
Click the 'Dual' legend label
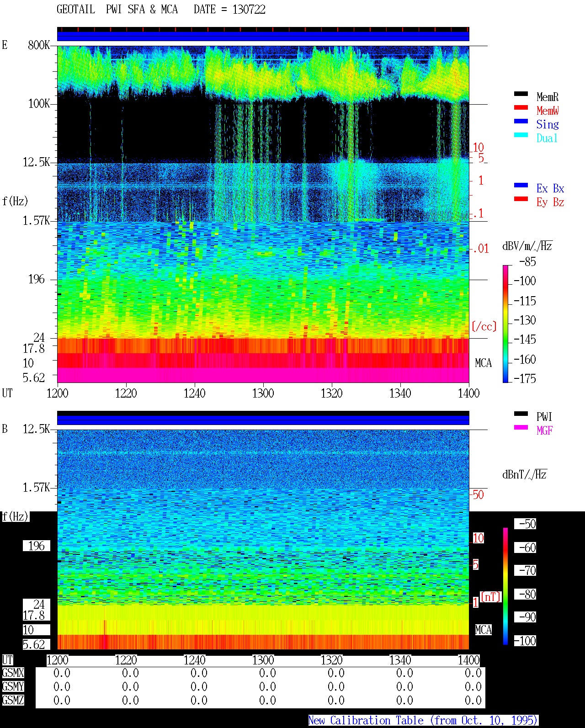click(548, 138)
